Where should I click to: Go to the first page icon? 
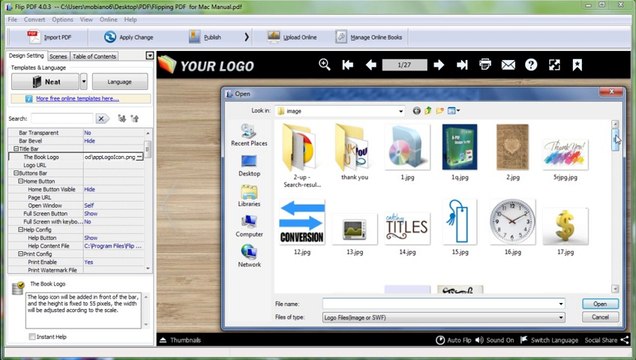348,65
